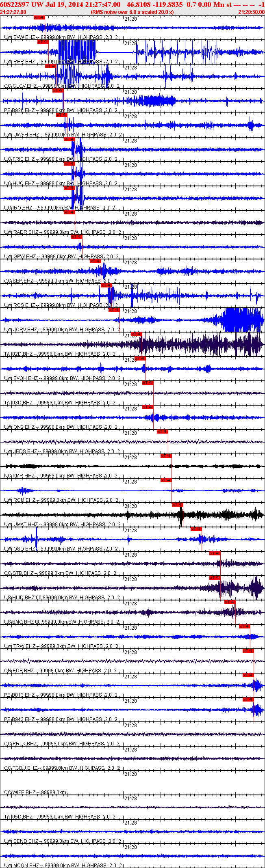The width and height of the screenshot is (265, 868).
Task: Click the red pick flag on UWFH trace
Action: pos(61,115)
